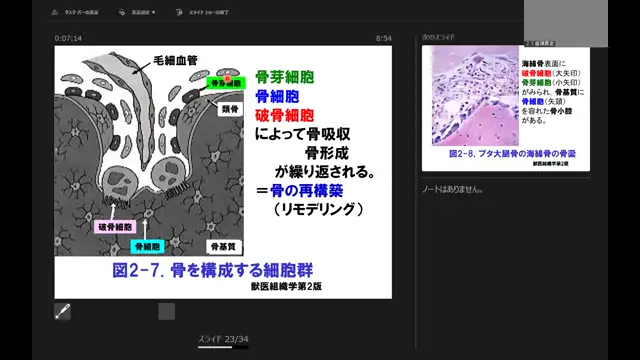The width and height of the screenshot is (640, 360).
Task: Click the スライド 23/34 slide counter
Action: (x=223, y=339)
